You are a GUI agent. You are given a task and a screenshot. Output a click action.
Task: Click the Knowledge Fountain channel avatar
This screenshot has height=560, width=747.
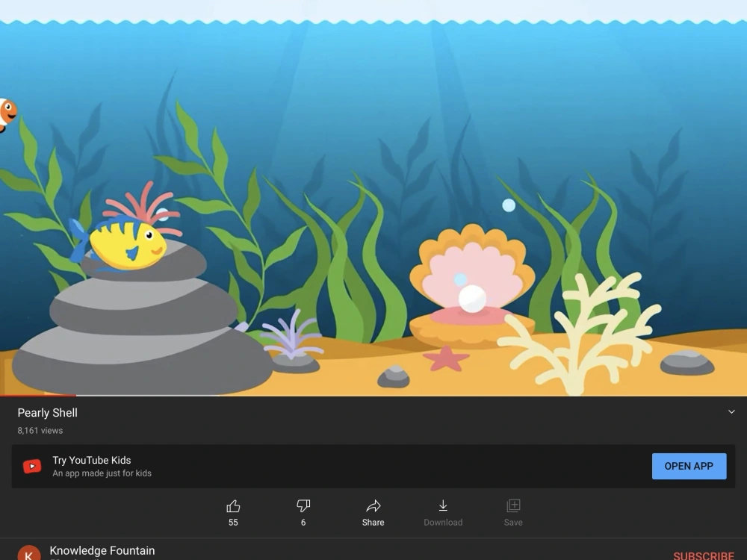[x=28, y=553]
